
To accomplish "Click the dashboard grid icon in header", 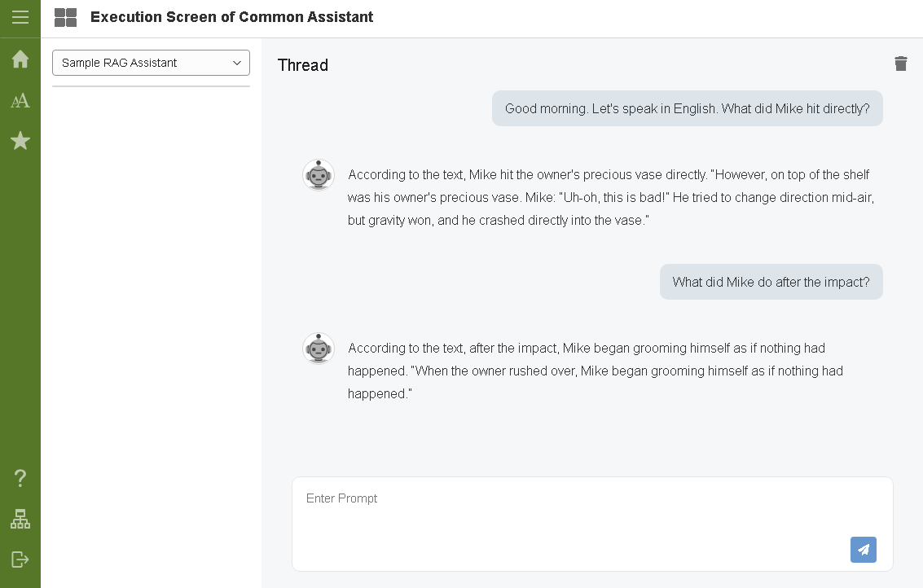I will pyautogui.click(x=65, y=17).
